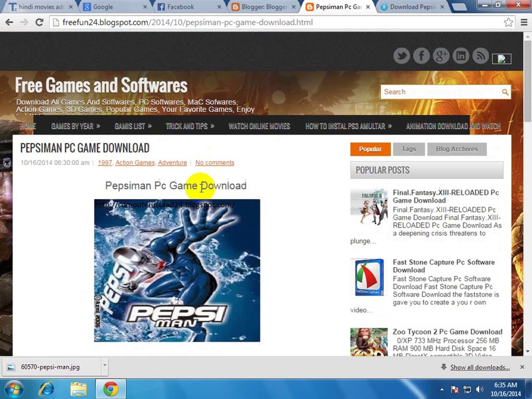Click the Show all downloads link
Screen dimensions: 532x399
[x=480, y=367]
